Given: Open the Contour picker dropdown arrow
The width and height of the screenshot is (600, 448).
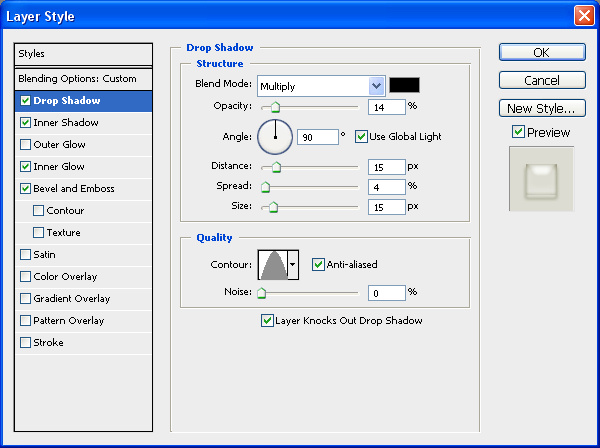Looking at the screenshot, I should [x=293, y=265].
